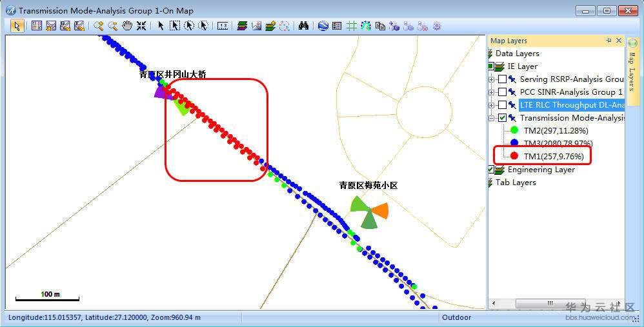The height and width of the screenshot is (327, 644).
Task: Click the copy pages icon in toolbar
Action: pyautogui.click(x=380, y=26)
